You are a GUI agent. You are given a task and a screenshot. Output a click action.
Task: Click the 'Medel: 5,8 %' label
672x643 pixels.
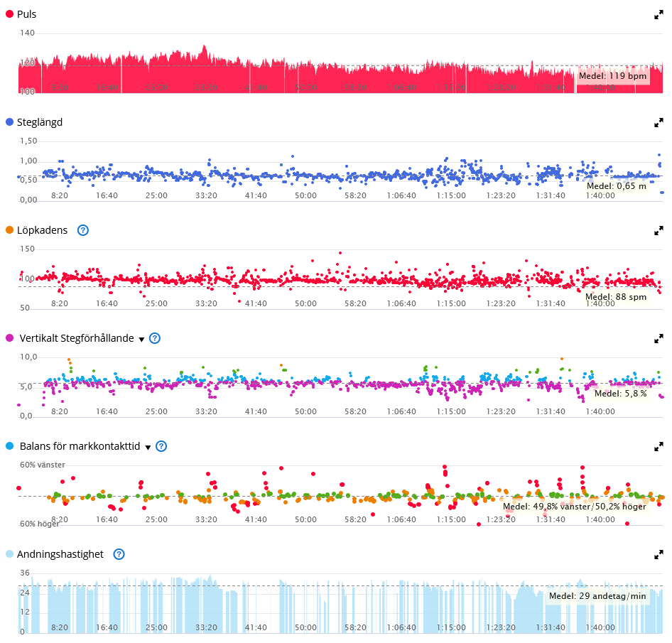coord(620,394)
